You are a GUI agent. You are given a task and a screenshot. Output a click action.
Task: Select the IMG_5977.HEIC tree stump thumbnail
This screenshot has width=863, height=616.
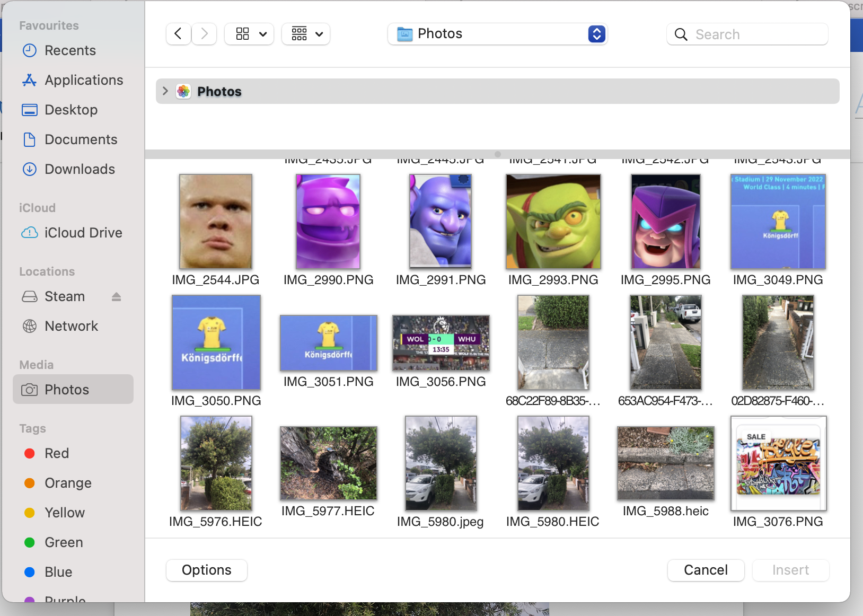pyautogui.click(x=329, y=463)
